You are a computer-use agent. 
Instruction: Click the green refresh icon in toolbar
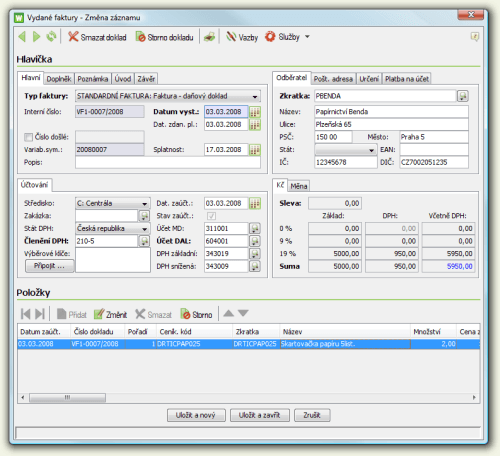[51, 36]
